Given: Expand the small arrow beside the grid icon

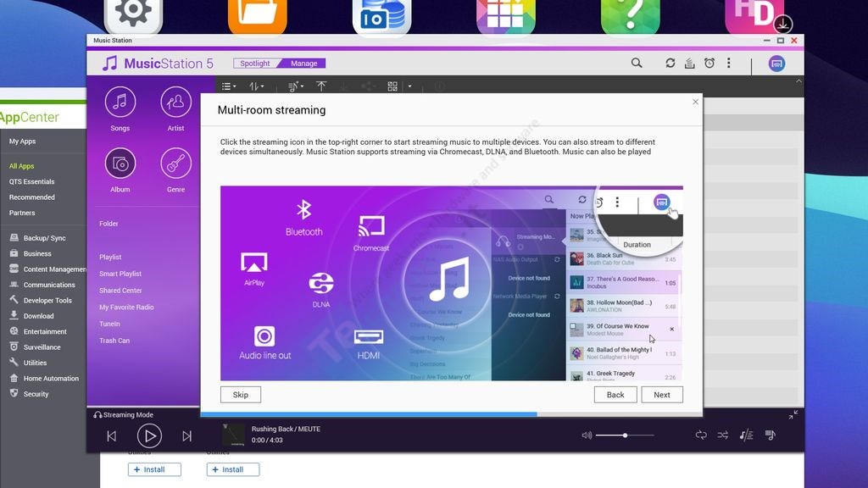Looking at the screenshot, I should (409, 86).
